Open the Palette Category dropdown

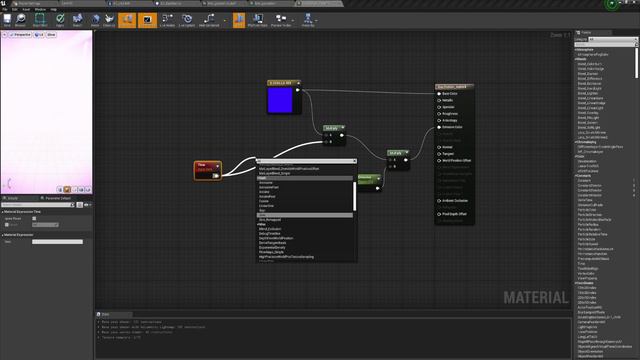(x=612, y=39)
